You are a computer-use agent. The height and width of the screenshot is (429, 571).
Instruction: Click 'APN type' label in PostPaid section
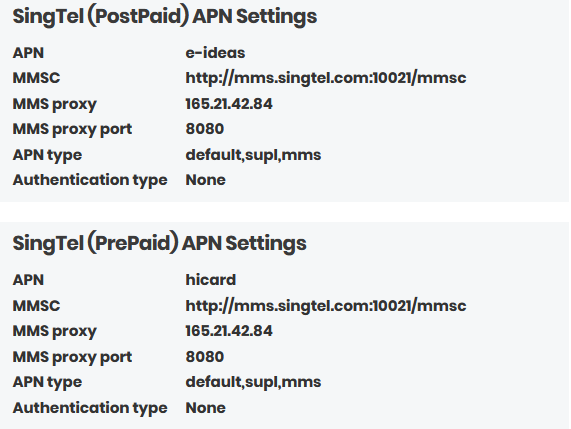(47, 156)
